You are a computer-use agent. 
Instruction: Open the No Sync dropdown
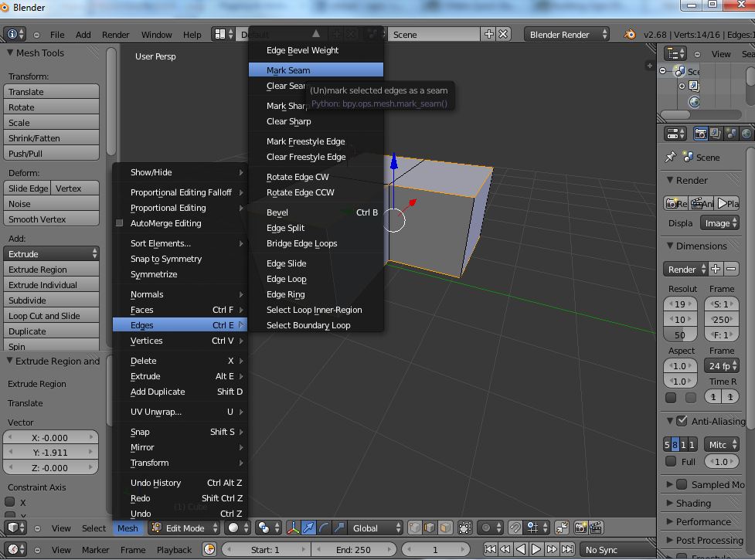pyautogui.click(x=617, y=549)
